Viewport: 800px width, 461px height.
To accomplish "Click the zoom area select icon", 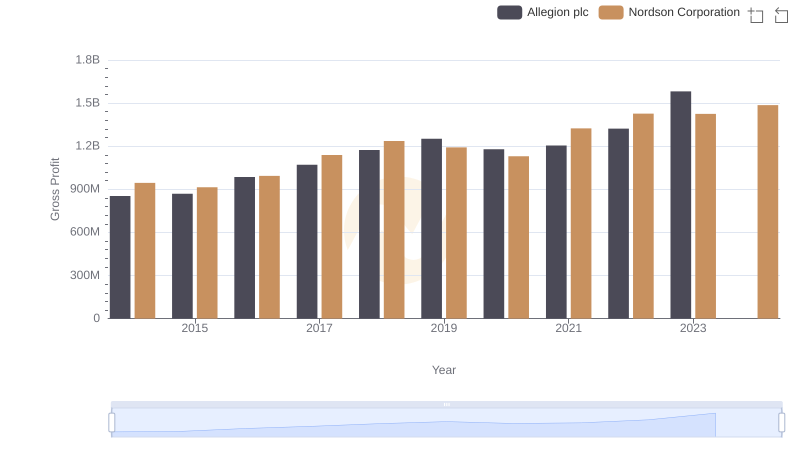I will tap(756, 15).
